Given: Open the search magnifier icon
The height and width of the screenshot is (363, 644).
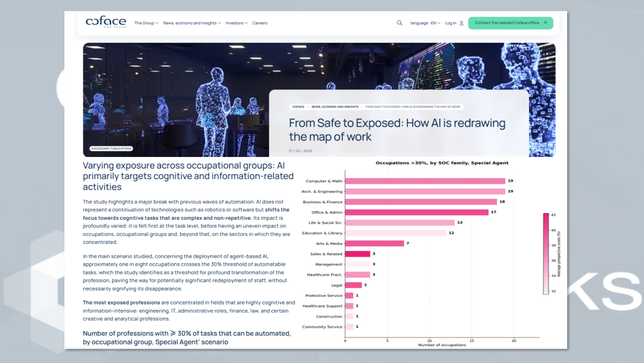Looking at the screenshot, I should point(400,23).
